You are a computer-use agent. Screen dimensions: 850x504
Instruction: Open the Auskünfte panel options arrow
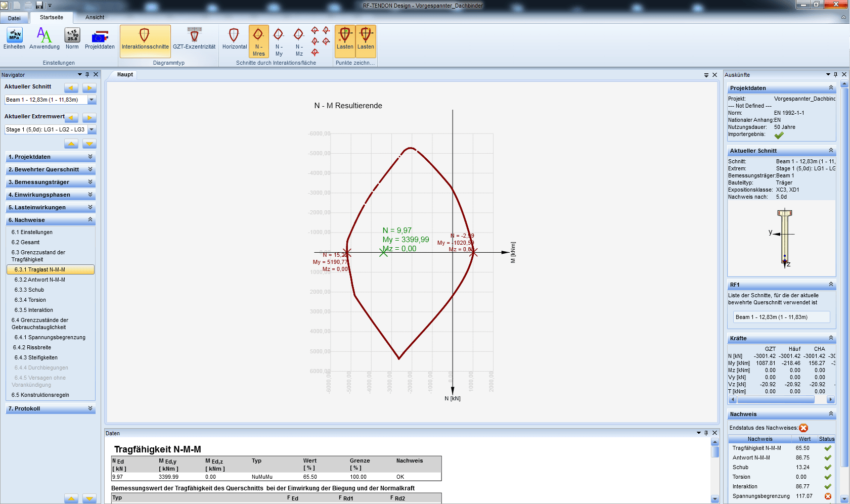click(828, 74)
